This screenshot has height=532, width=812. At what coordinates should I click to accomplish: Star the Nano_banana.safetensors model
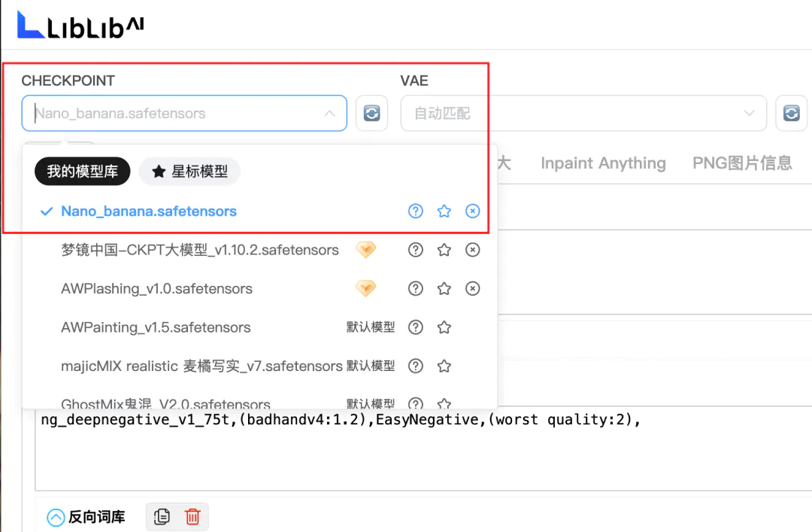(x=444, y=211)
